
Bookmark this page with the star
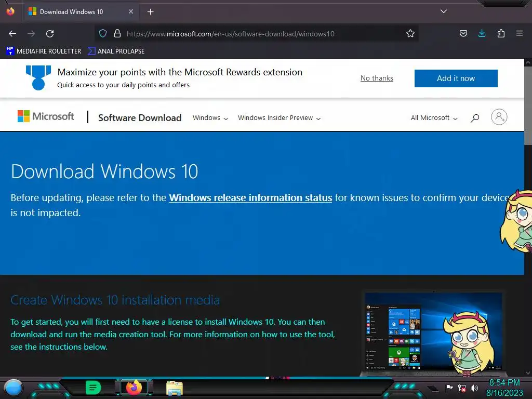[x=410, y=33]
